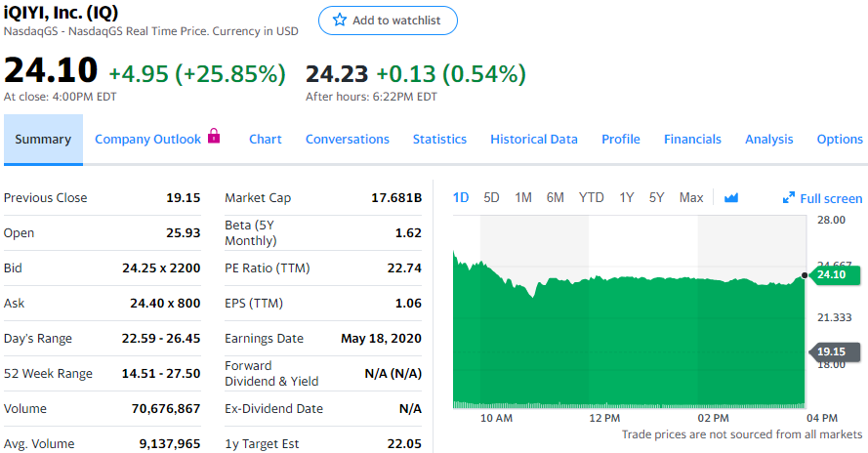Click the 1y Target Est value 22.05

click(404, 443)
